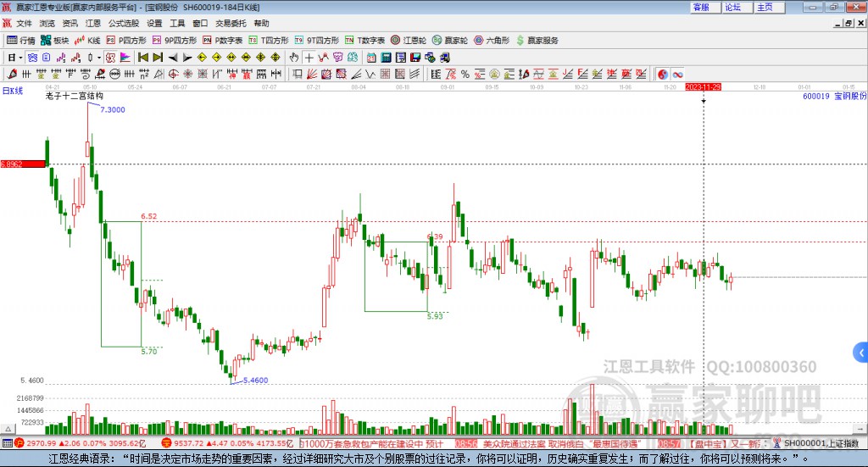Select the zigzag wave line tool

point(370,74)
